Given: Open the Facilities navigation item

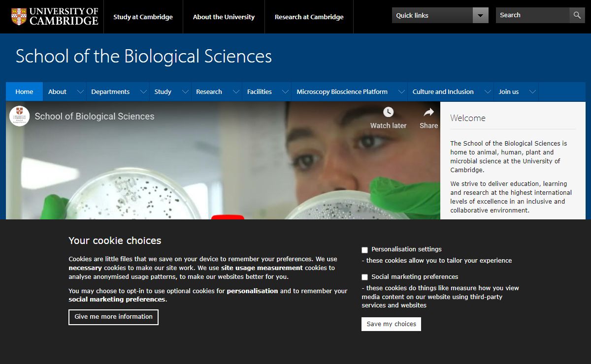Looking at the screenshot, I should coord(259,91).
